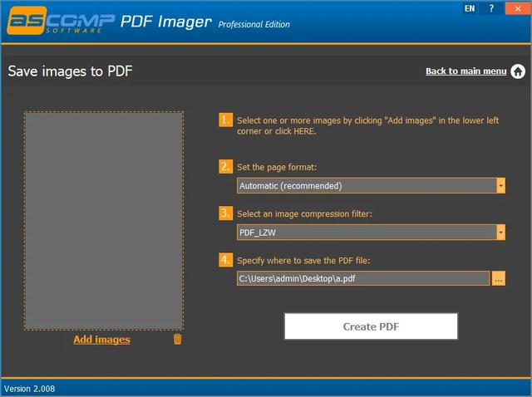
Task: Open the page format dropdown arrow
Action: click(500, 186)
